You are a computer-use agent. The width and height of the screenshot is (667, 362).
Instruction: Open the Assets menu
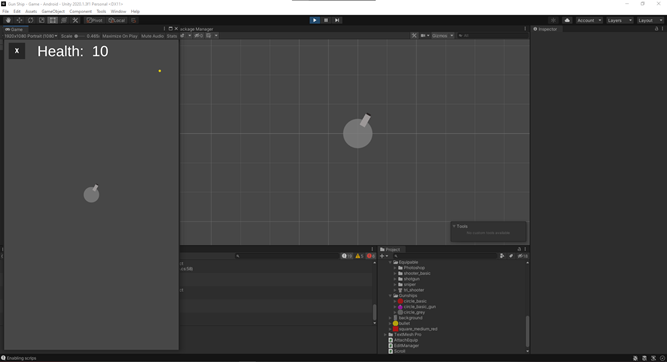click(31, 11)
